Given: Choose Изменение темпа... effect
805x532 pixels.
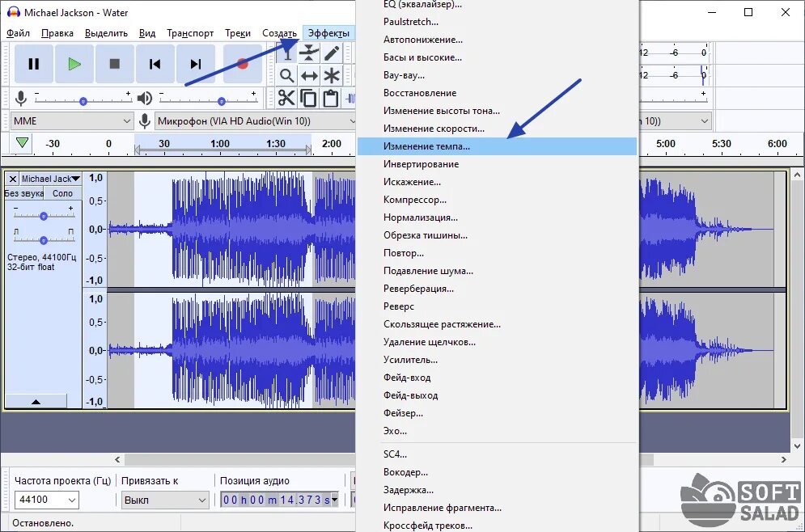Looking at the screenshot, I should [x=497, y=146].
